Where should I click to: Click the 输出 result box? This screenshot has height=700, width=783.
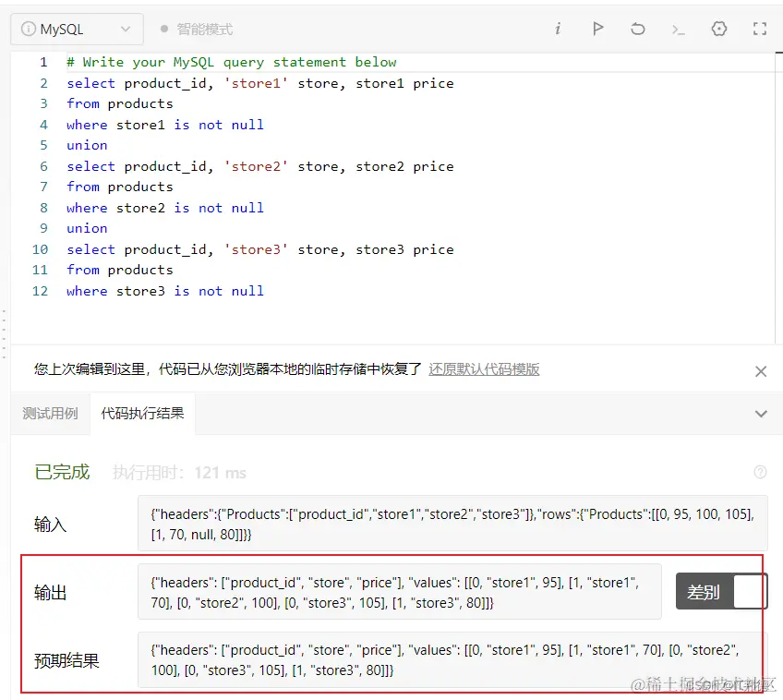pyautogui.click(x=400, y=592)
